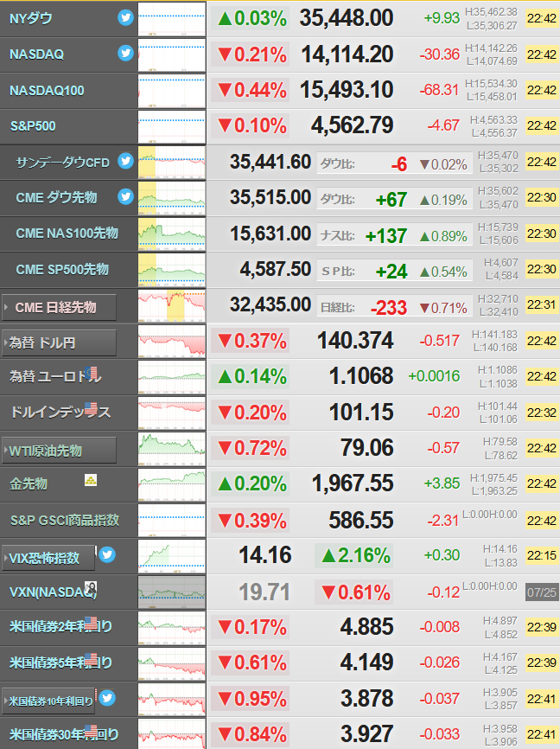Screen dimensions: 560x749
Task: Open the NASDAQ100 link
Action: tap(47, 90)
